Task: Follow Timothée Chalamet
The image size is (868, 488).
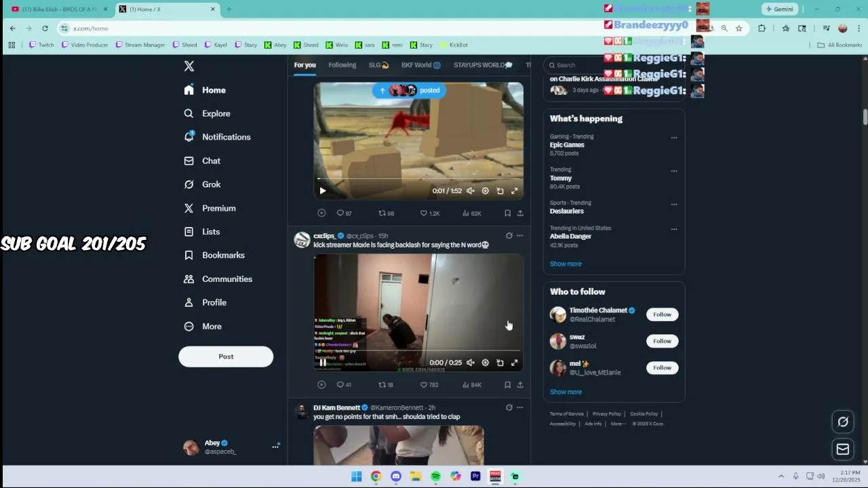Action: coord(663,314)
